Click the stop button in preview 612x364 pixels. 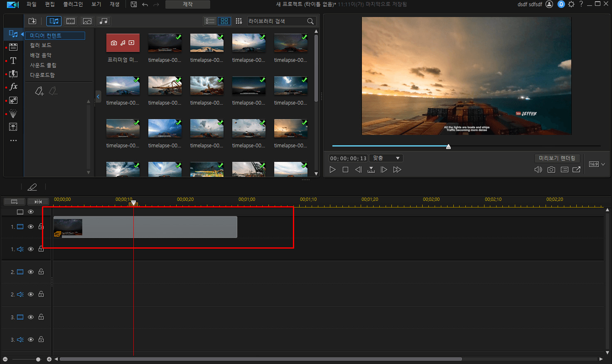(345, 170)
